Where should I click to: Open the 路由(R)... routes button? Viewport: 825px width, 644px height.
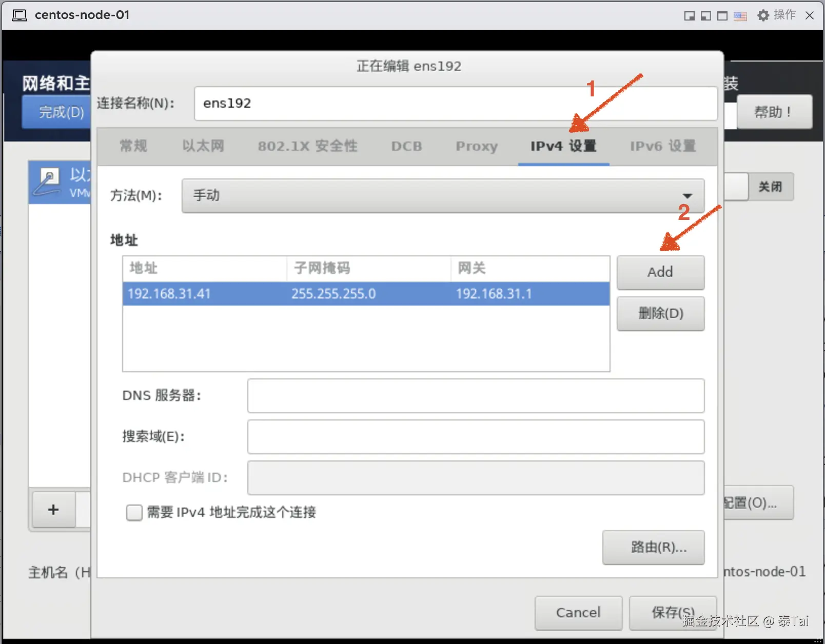pyautogui.click(x=654, y=548)
